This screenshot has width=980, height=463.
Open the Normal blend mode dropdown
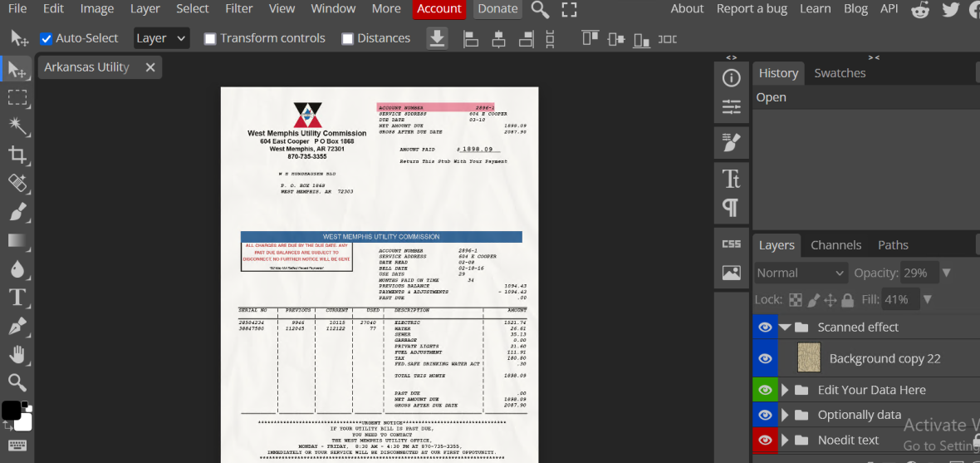coord(801,273)
